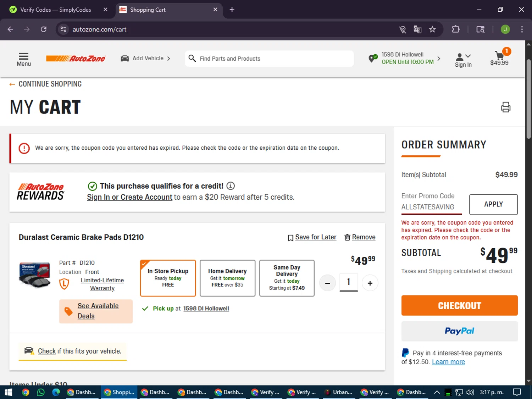Click the credit info circle icon
Screen dimensions: 532x399
pyautogui.click(x=231, y=186)
